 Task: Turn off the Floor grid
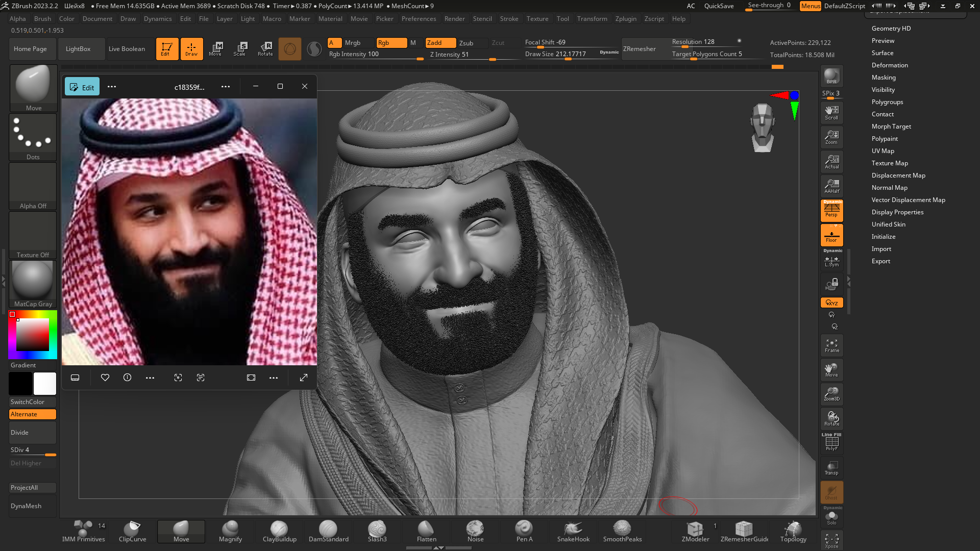coord(831,235)
